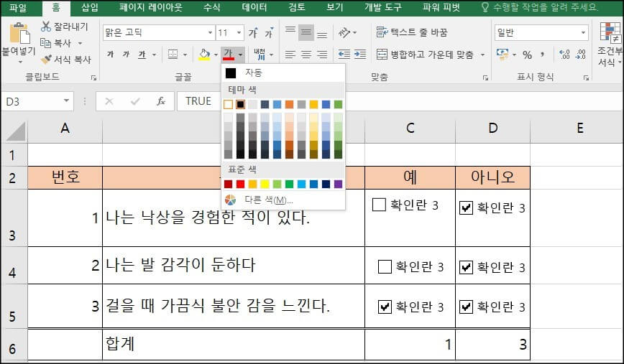Decrease font size with smaller 가 icon
This screenshot has height=364, width=624.
(269, 32)
